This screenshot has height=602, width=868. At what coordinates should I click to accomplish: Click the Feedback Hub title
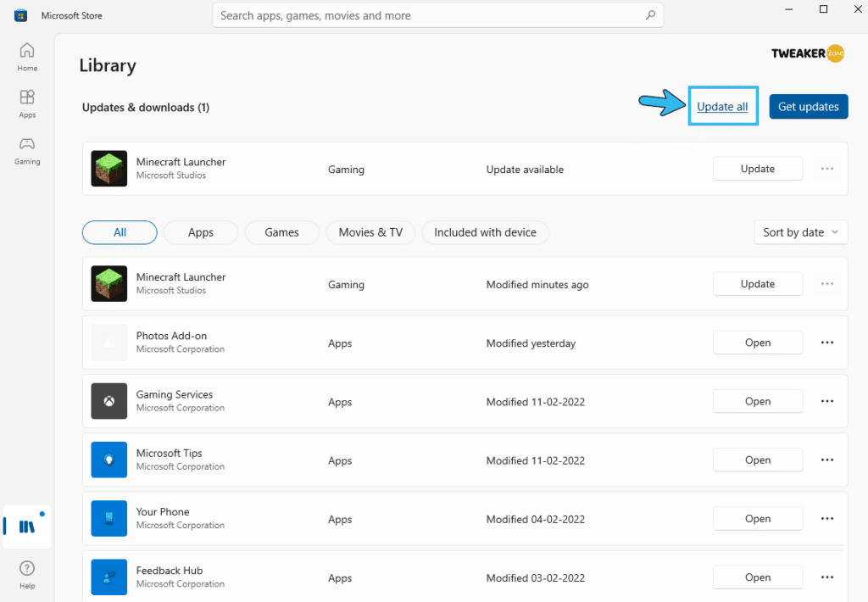pyautogui.click(x=170, y=571)
